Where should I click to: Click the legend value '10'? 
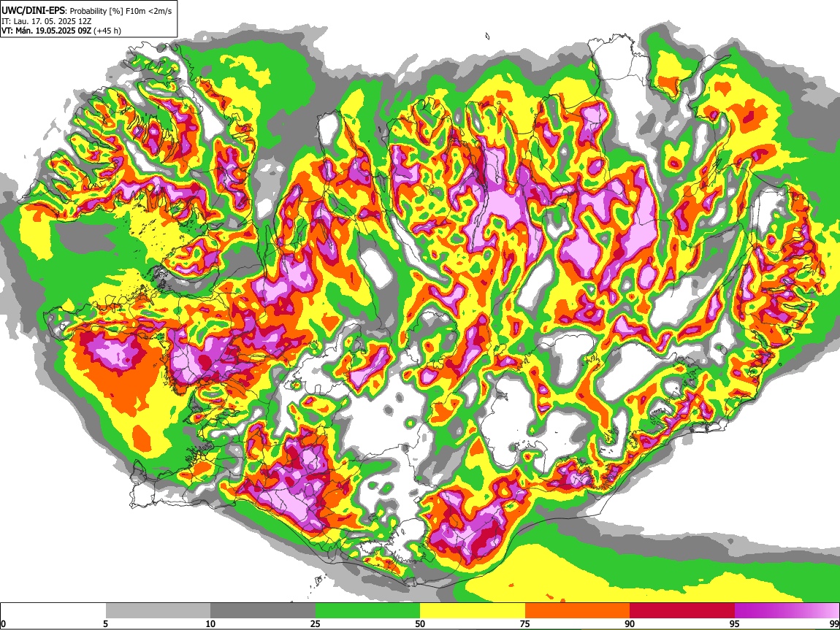coord(210,624)
